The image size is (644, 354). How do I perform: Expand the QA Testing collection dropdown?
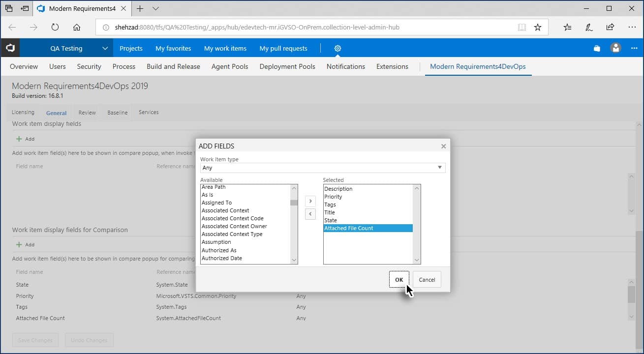click(105, 48)
